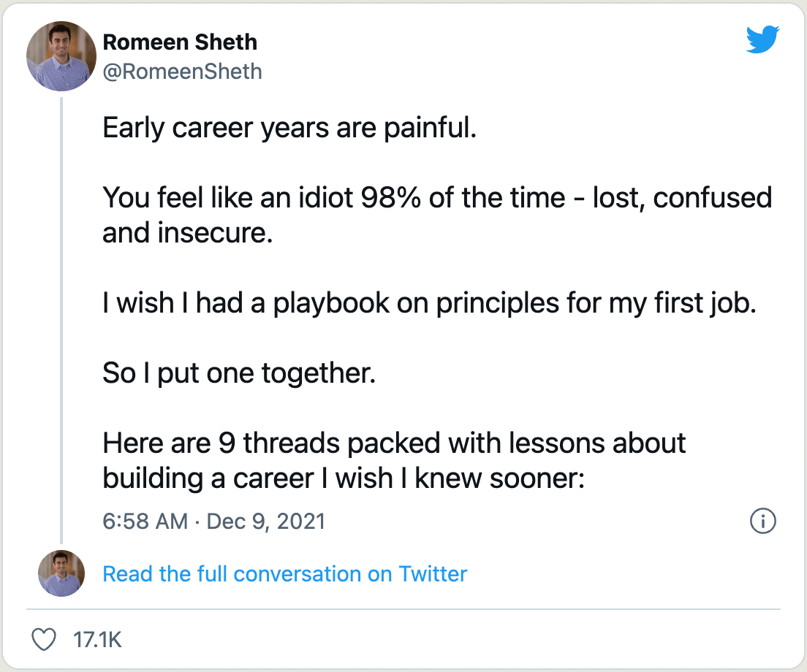Click "Early career years are painful." text
807x672 pixels.
pos(289,129)
